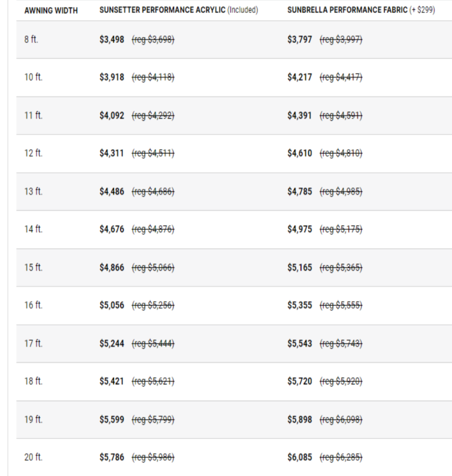452x476 pixels.
Task: Click the crossed-out reg $5,986 price
Action: pyautogui.click(x=152, y=457)
